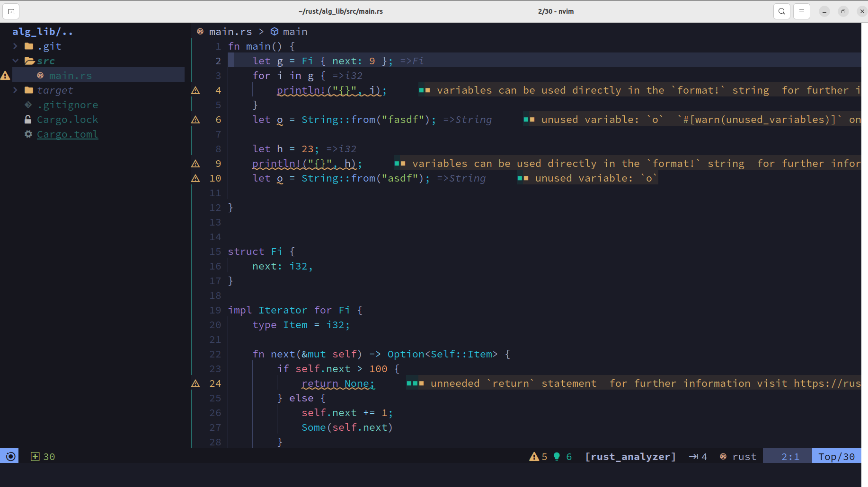
Task: Click the gear icon beside Cargo.toml
Action: click(28, 134)
